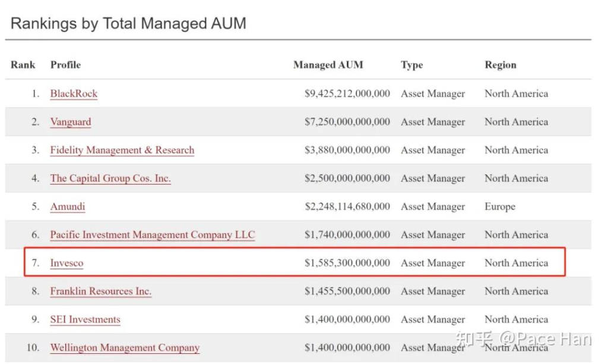Click the Profile column header
Screen dimensions: 608x364
(65, 65)
